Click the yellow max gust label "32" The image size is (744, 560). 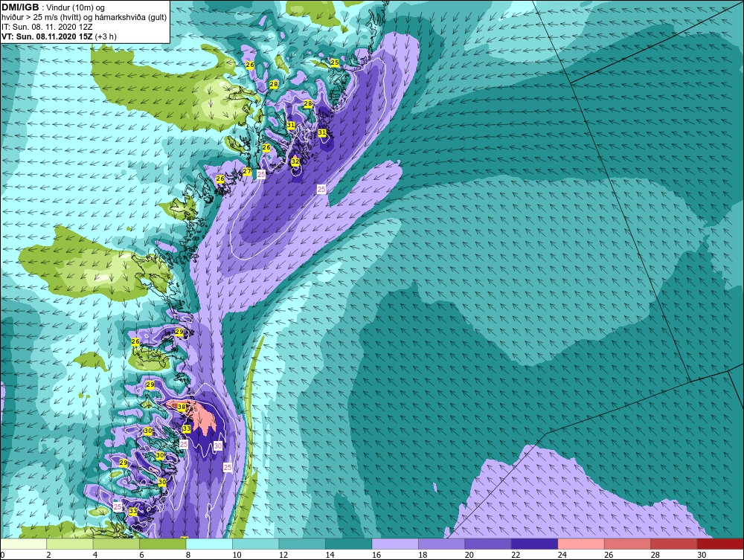[x=295, y=161]
